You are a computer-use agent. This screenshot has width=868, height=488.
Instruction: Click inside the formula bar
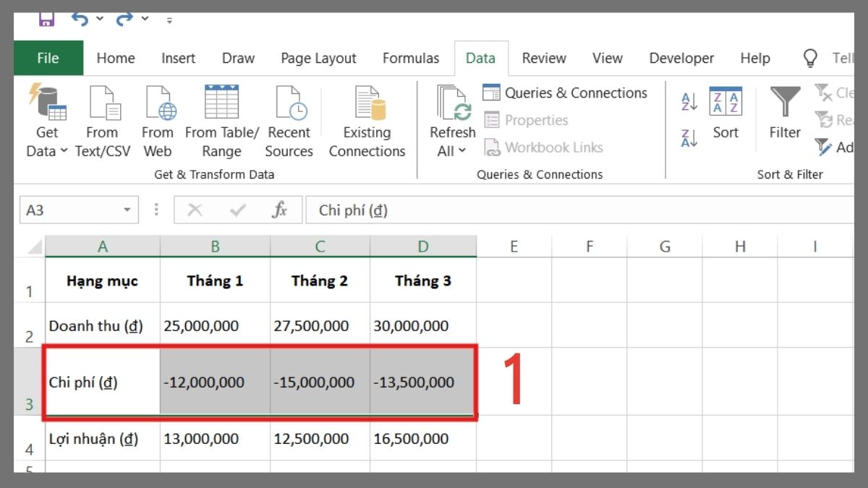506,210
